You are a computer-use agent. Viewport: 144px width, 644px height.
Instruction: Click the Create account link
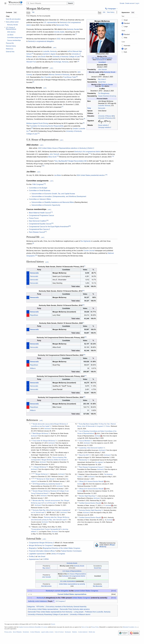(130, 3)
